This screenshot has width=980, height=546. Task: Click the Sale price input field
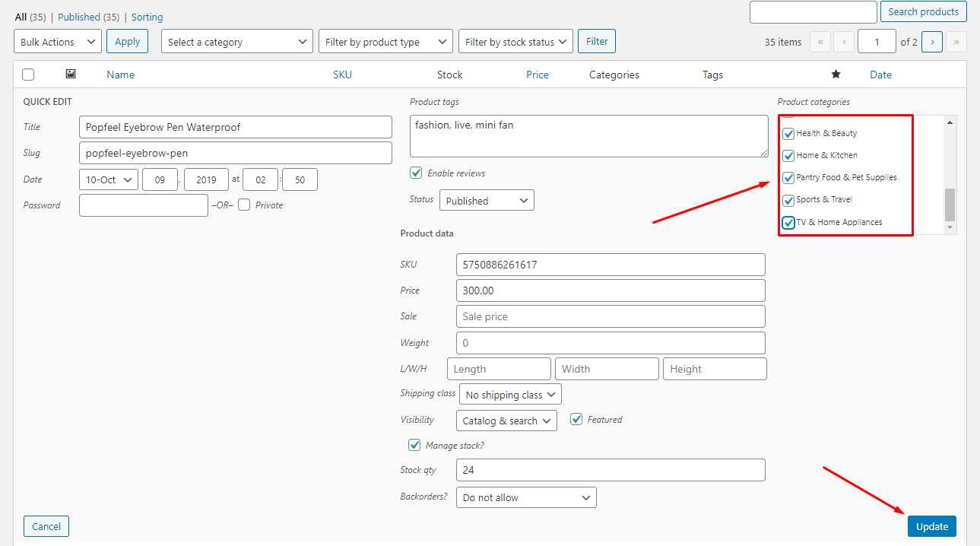click(x=611, y=316)
